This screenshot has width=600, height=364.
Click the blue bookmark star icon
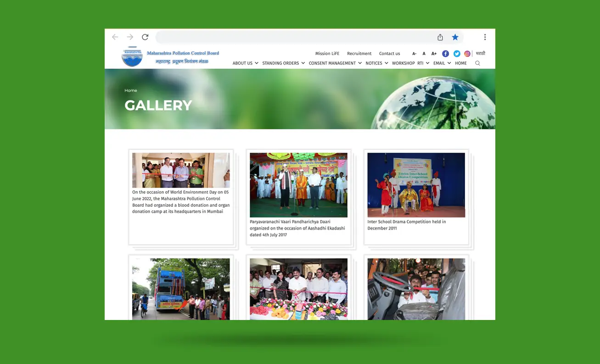[455, 37]
